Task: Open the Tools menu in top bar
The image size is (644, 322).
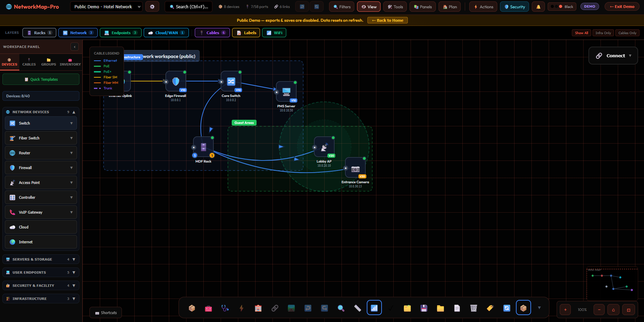Action: point(395,6)
